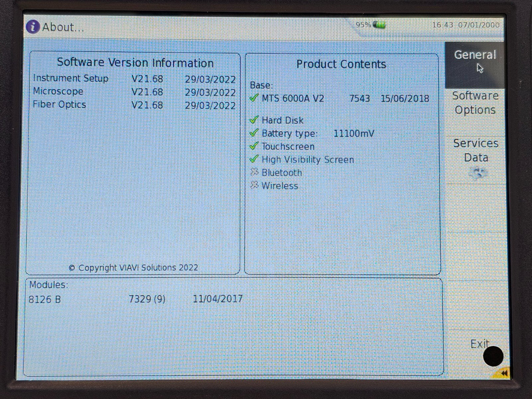This screenshot has height=399, width=532.
Task: Click the High Visibility Screen checkmark
Action: [x=254, y=159]
